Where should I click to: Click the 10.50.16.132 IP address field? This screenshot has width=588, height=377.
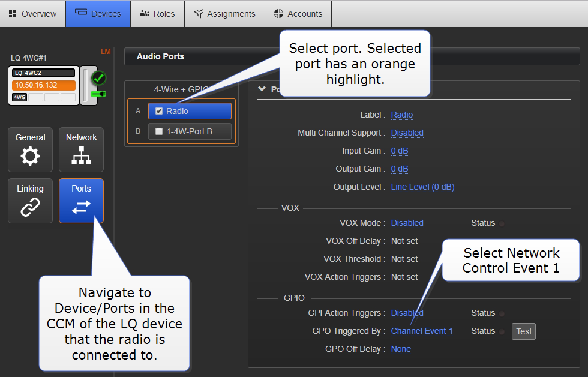(43, 85)
